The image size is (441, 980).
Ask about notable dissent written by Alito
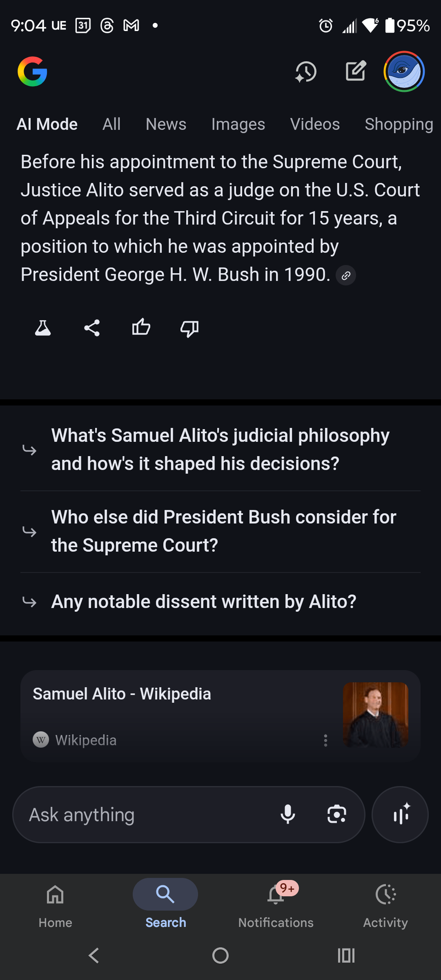point(204,602)
